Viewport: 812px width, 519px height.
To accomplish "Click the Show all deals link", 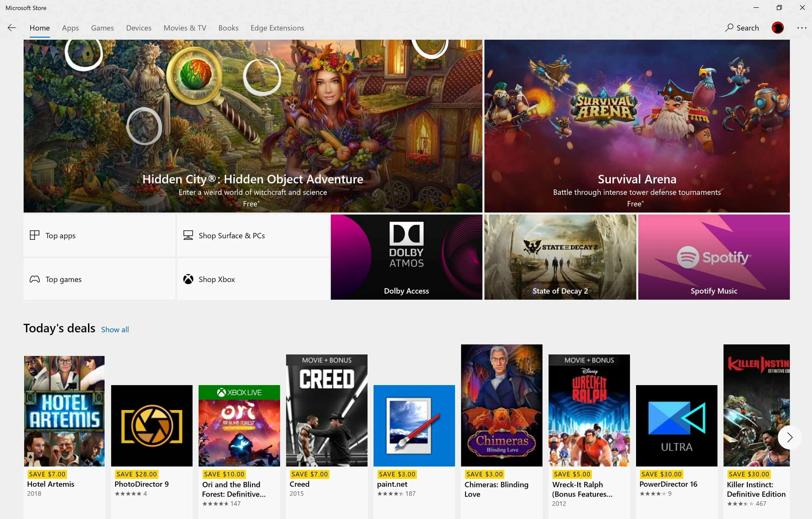I will click(x=115, y=330).
